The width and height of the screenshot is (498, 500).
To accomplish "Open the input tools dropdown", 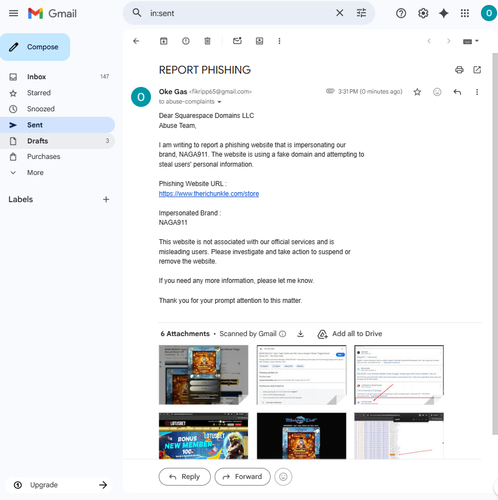I will (x=471, y=41).
